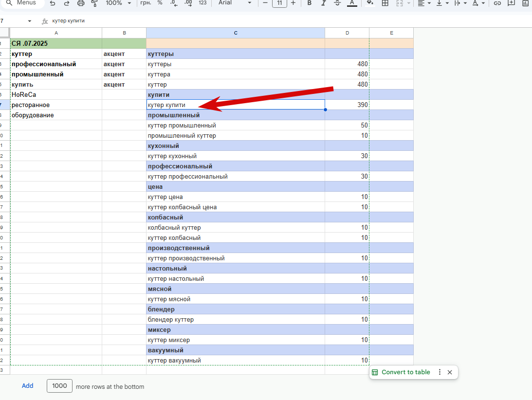
Task: Select column D header
Action: coord(347,33)
